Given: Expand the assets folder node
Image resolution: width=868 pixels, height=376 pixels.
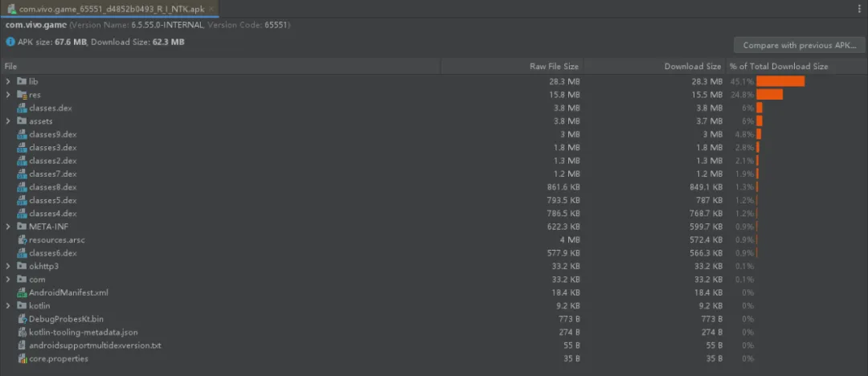Looking at the screenshot, I should 8,121.
